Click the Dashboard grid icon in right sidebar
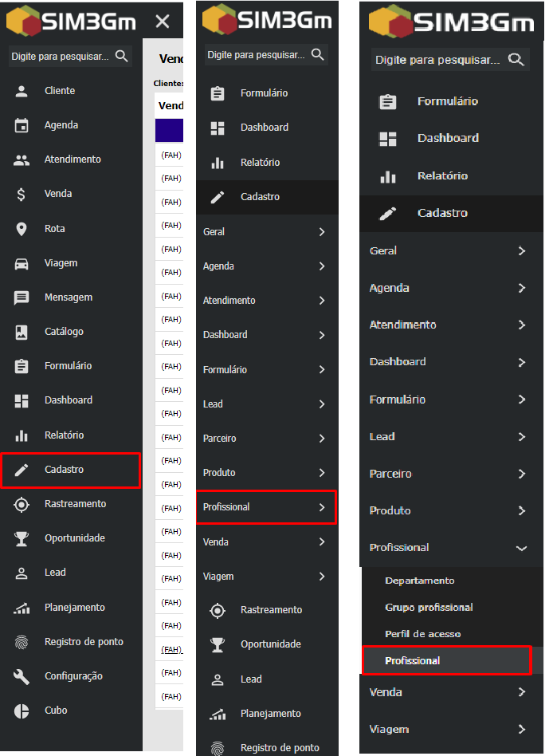 tap(388, 139)
